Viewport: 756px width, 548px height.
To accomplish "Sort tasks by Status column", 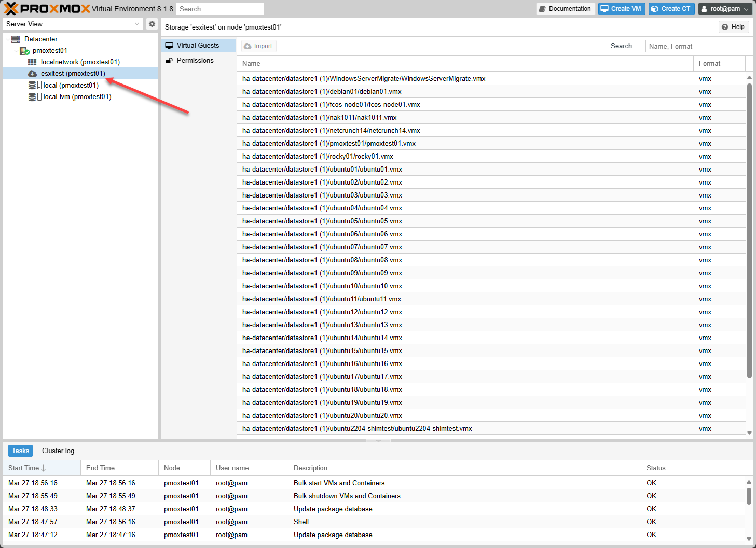I will [x=693, y=468].
